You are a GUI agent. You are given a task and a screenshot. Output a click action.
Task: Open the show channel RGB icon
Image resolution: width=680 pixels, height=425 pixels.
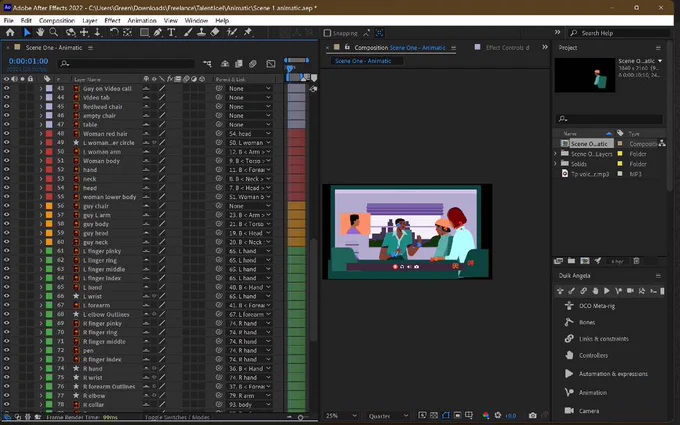click(486, 415)
